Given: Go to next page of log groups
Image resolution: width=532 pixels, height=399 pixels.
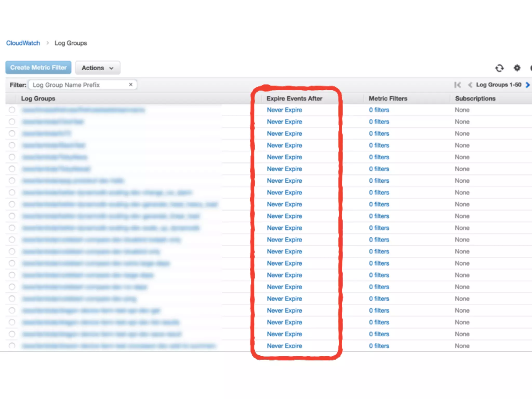Looking at the screenshot, I should 527,85.
